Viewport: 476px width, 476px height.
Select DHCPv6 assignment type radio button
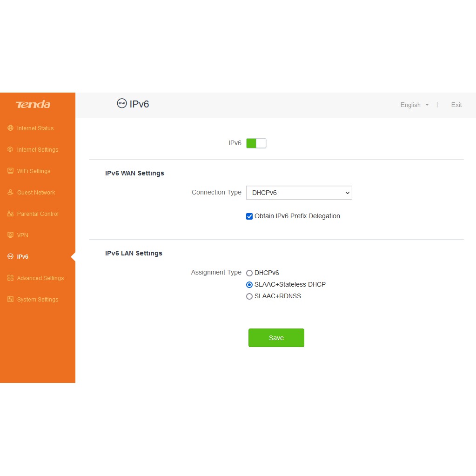pyautogui.click(x=249, y=273)
